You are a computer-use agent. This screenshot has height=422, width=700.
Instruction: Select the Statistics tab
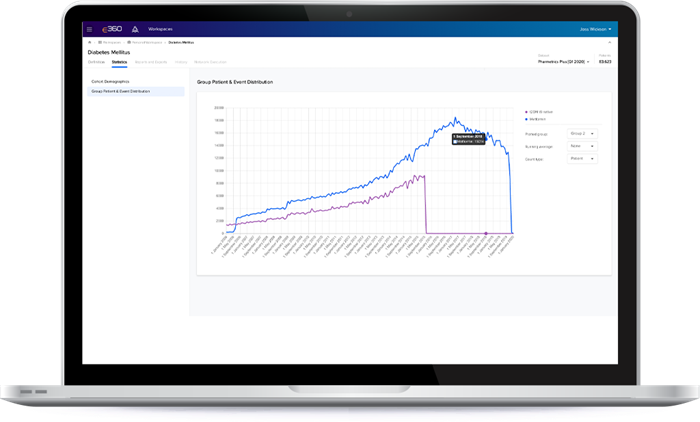click(x=119, y=62)
